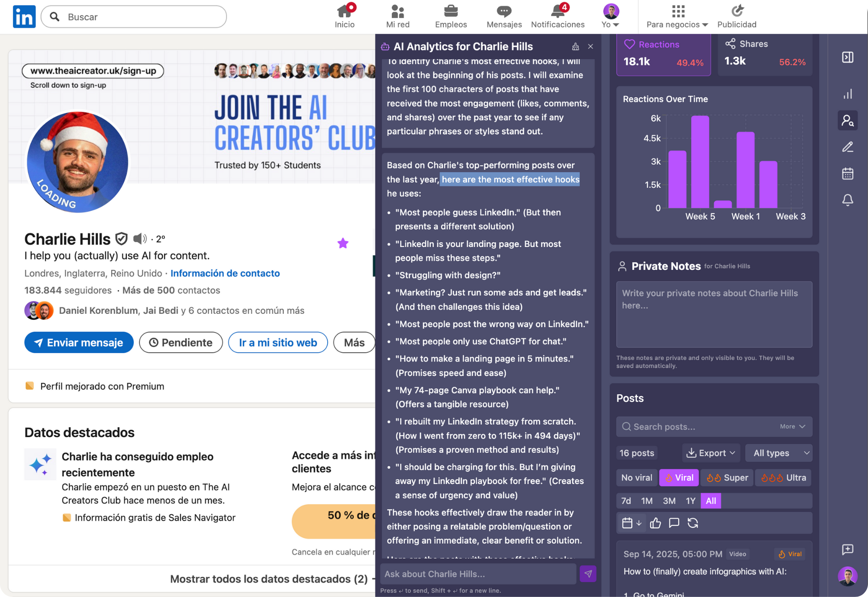This screenshot has height=597, width=868.
Task: Select the No viral filter
Action: (636, 478)
